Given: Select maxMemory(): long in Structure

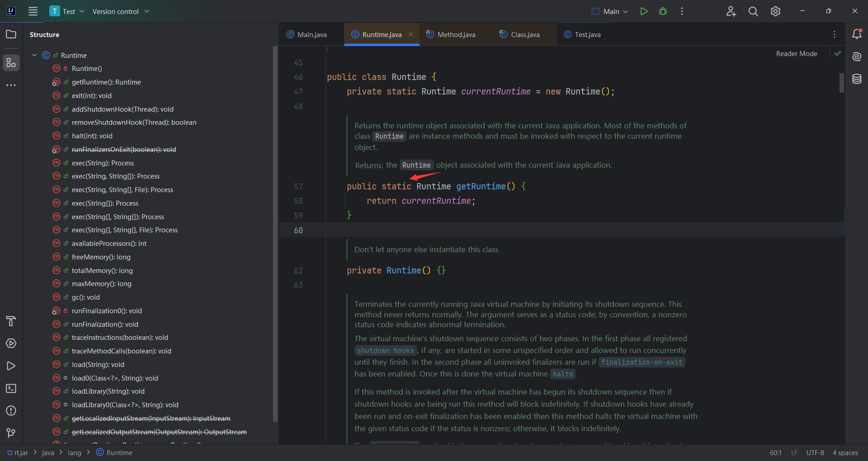Looking at the screenshot, I should (x=101, y=284).
